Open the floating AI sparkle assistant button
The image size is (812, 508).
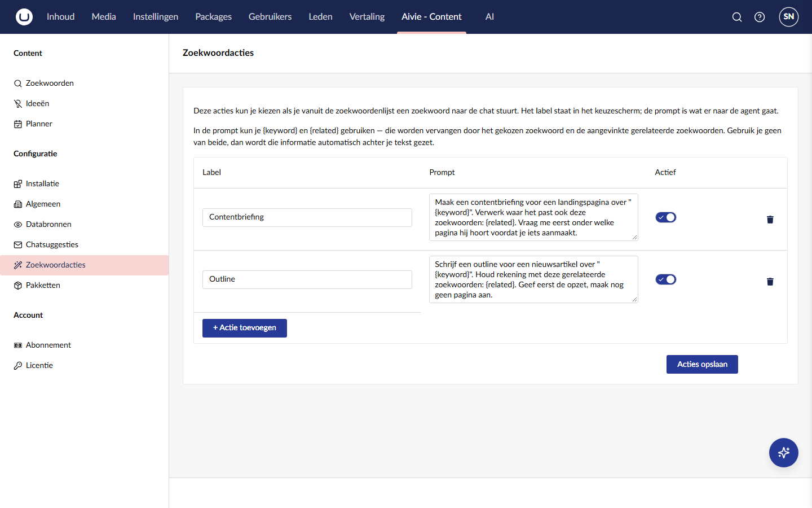coord(784,453)
